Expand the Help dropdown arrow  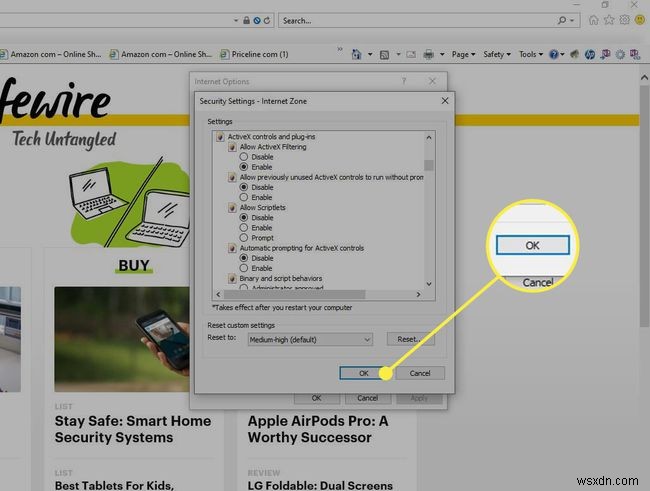pyautogui.click(x=562, y=54)
